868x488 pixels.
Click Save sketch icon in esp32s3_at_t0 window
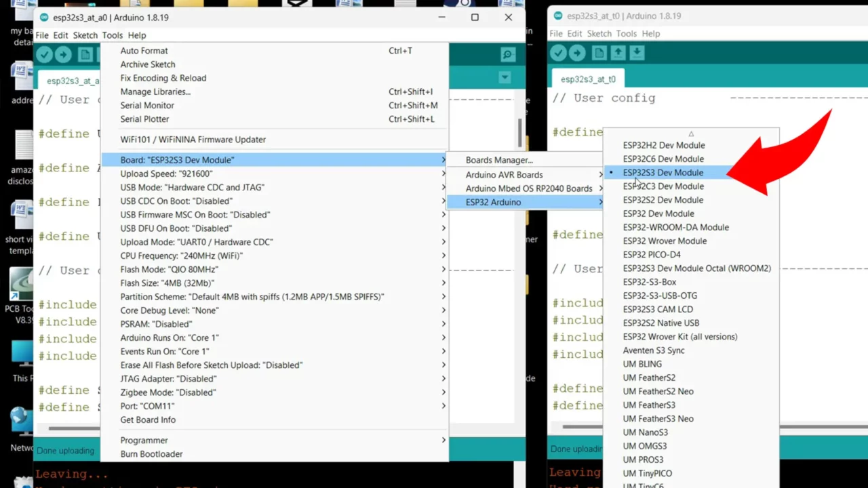pos(637,53)
